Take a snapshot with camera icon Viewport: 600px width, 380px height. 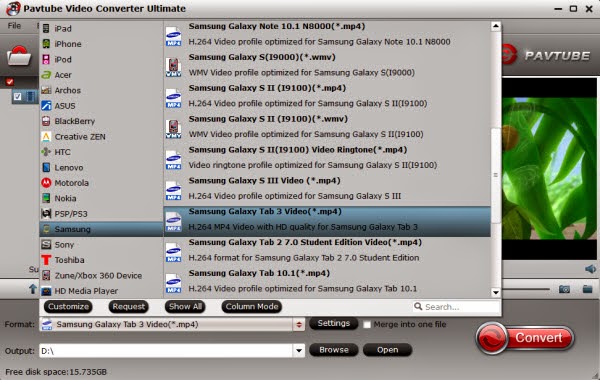[564, 289]
